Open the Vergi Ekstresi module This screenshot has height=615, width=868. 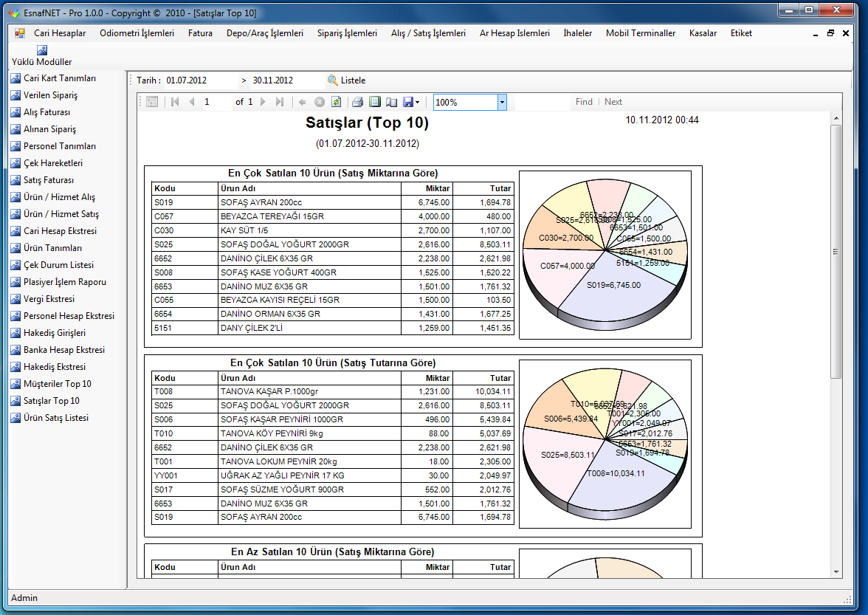click(x=43, y=299)
